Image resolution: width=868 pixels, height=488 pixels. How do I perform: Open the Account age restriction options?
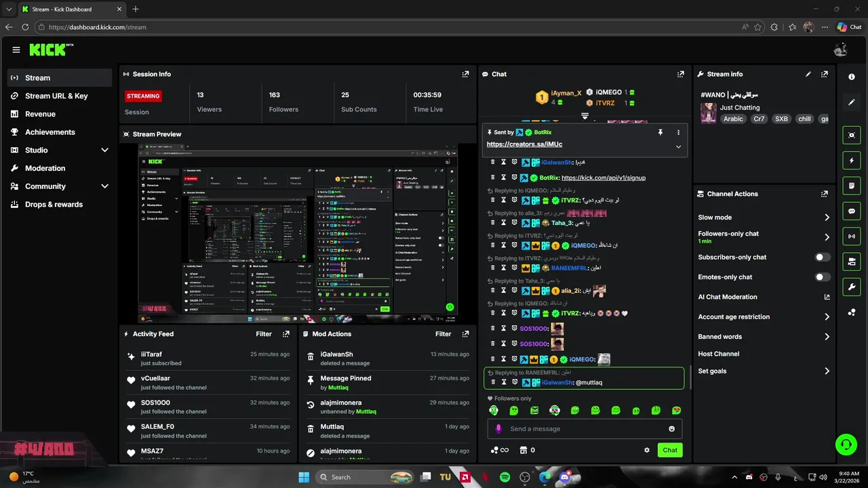click(x=764, y=317)
